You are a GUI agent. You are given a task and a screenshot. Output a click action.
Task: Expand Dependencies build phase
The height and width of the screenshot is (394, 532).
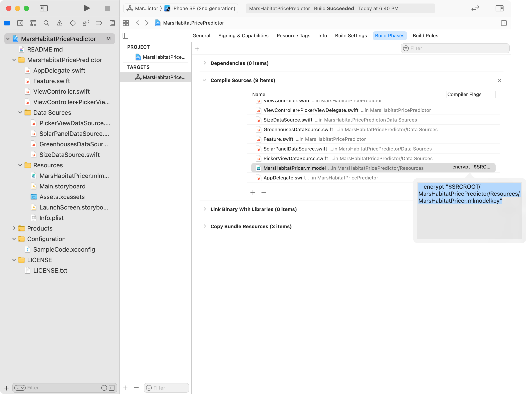[x=205, y=63]
